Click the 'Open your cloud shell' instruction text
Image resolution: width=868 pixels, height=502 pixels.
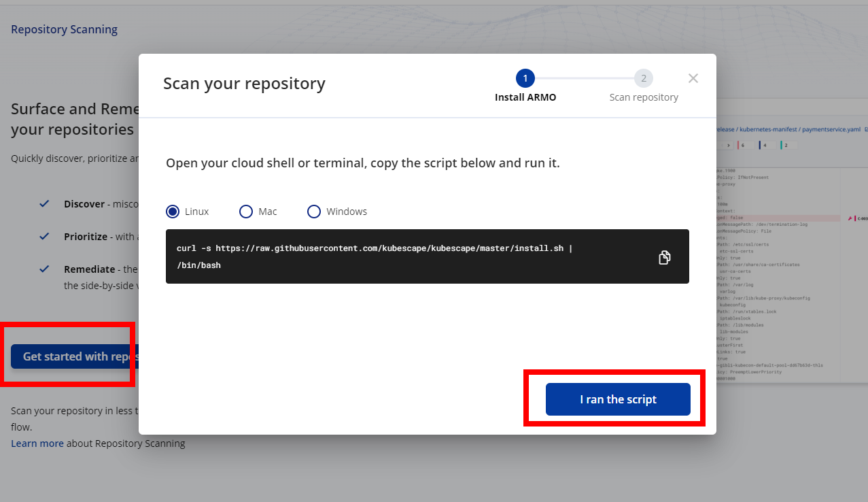[x=363, y=163]
